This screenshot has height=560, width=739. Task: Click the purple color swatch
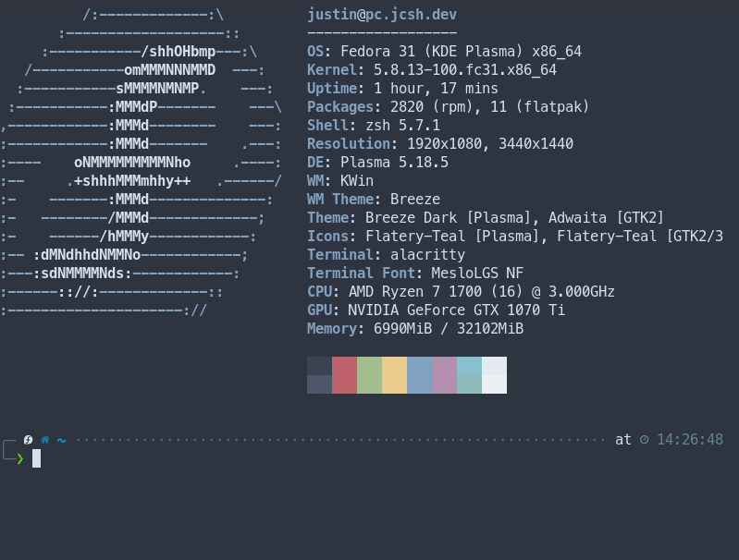[x=445, y=375]
